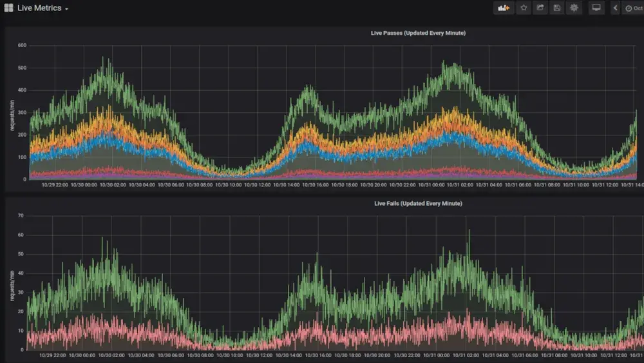
Task: Click 10/31 02:00 label under Live Fails
Action: (466, 355)
